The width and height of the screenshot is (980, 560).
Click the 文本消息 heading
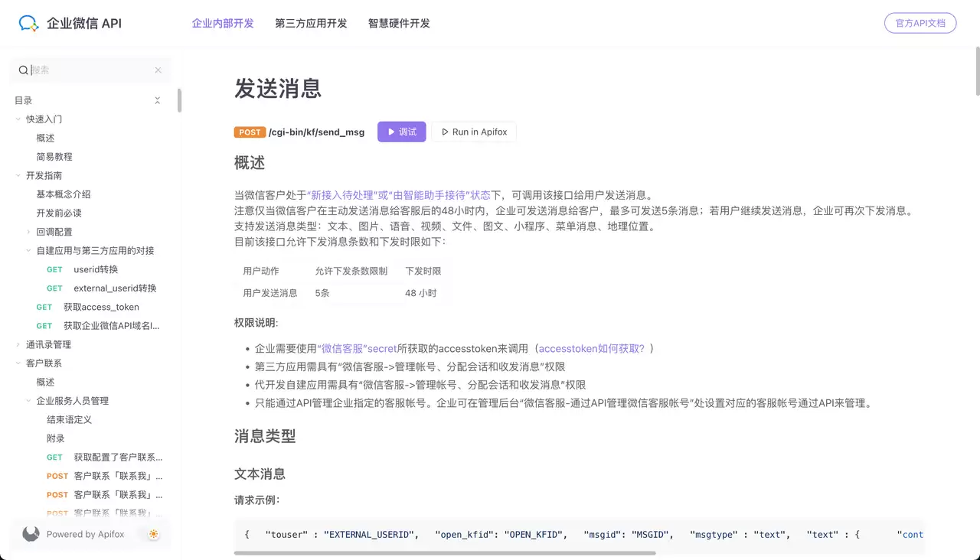click(260, 474)
